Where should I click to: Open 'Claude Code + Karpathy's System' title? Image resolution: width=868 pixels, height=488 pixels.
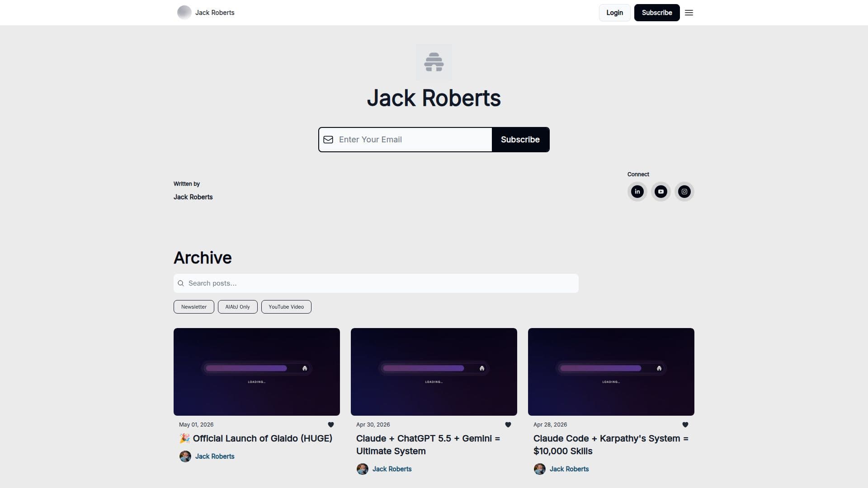tap(611, 445)
